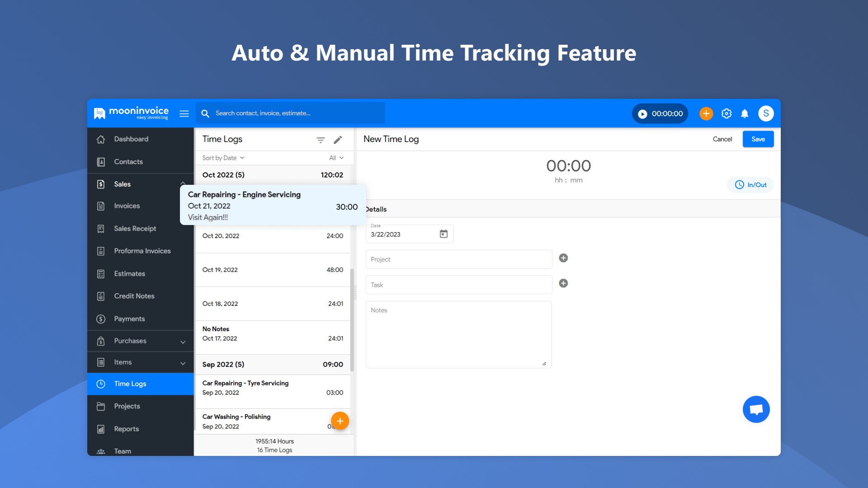
Task: Click the pencil edit icon in Time Logs
Action: (338, 140)
